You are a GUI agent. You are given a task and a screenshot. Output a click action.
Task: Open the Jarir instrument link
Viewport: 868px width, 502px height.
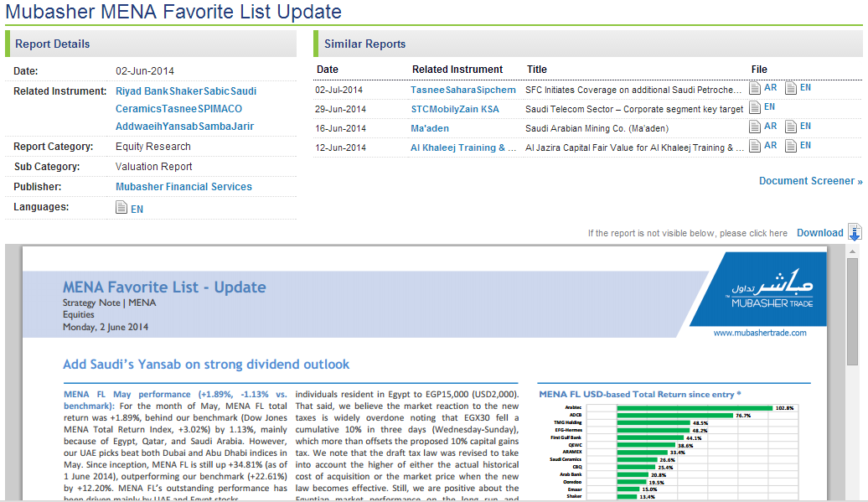point(242,127)
